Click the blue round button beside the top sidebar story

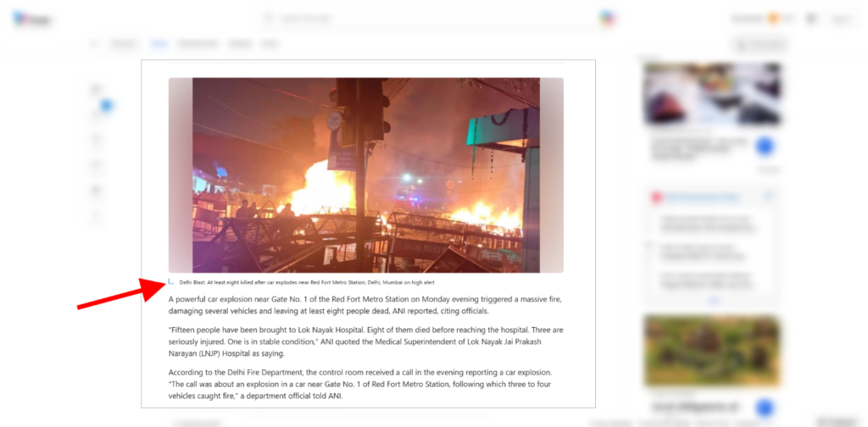point(765,147)
